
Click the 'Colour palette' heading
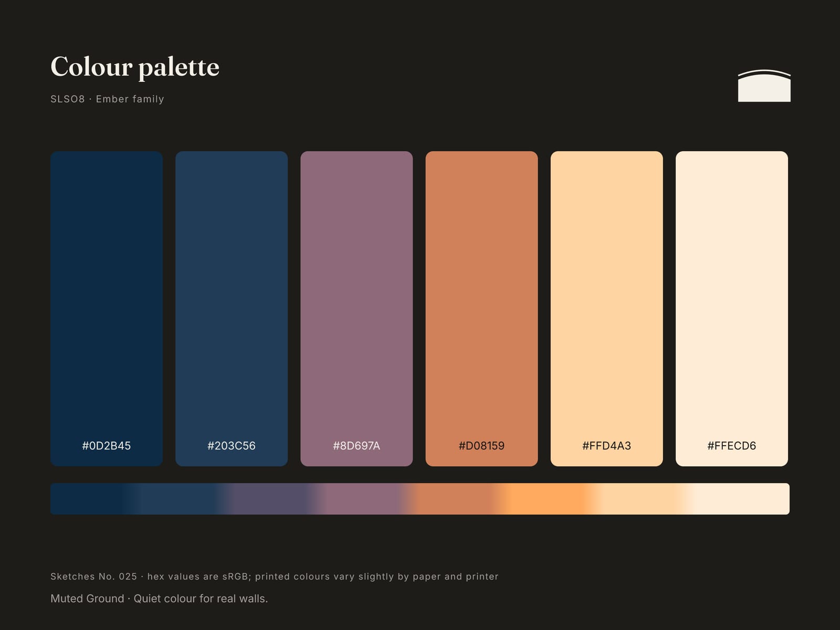135,67
